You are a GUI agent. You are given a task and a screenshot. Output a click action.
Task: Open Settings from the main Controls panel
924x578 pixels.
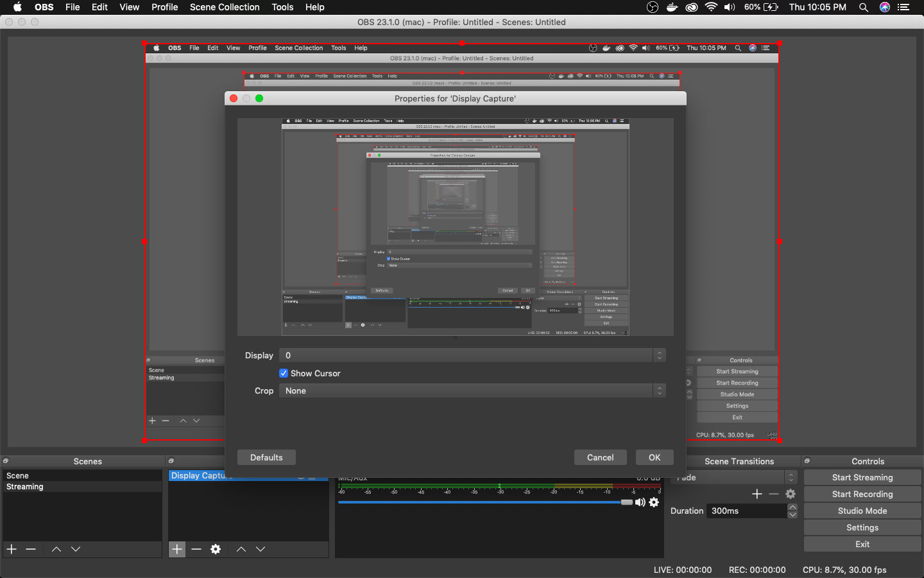pyautogui.click(x=862, y=527)
